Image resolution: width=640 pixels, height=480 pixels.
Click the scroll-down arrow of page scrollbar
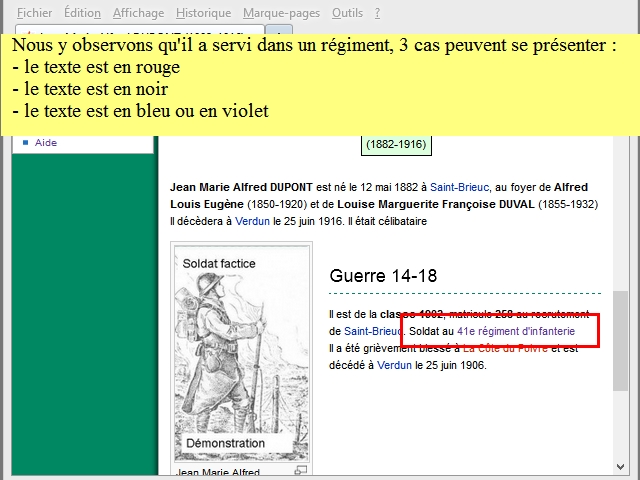click(x=620, y=467)
